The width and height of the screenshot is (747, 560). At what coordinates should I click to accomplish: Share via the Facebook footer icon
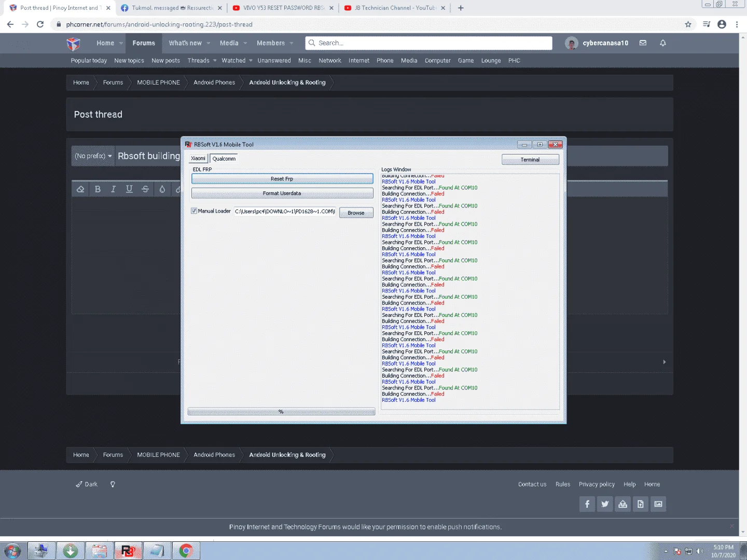[587, 504]
